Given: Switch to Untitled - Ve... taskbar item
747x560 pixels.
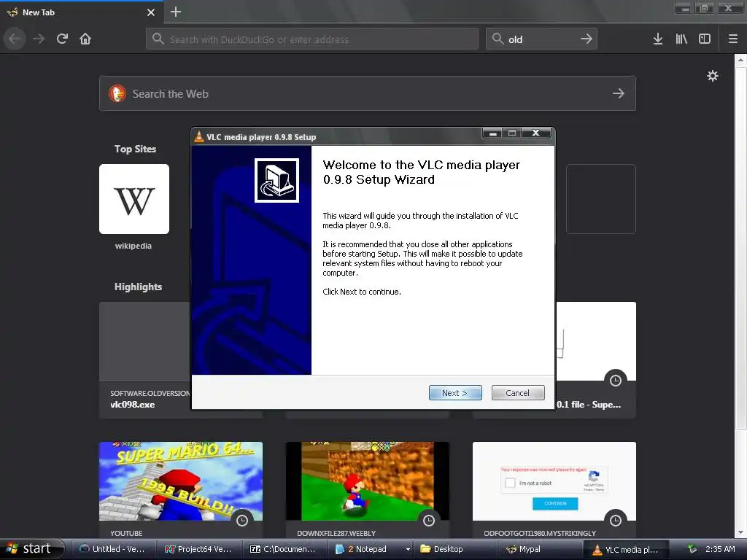Looking at the screenshot, I should coord(115,549).
